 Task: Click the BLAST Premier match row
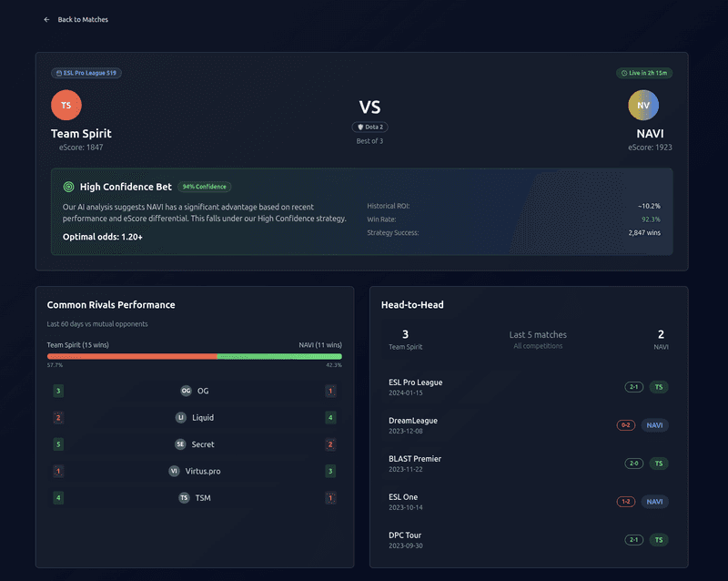pyautogui.click(x=529, y=464)
